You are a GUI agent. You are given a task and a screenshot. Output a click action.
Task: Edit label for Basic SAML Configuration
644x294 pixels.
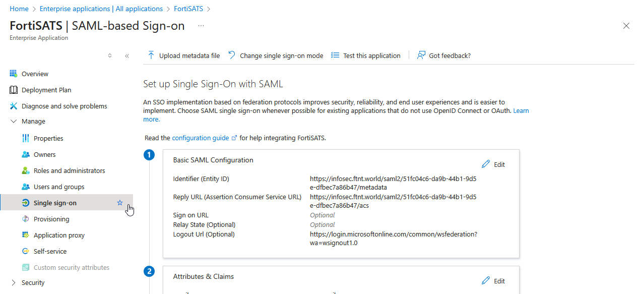pyautogui.click(x=499, y=165)
